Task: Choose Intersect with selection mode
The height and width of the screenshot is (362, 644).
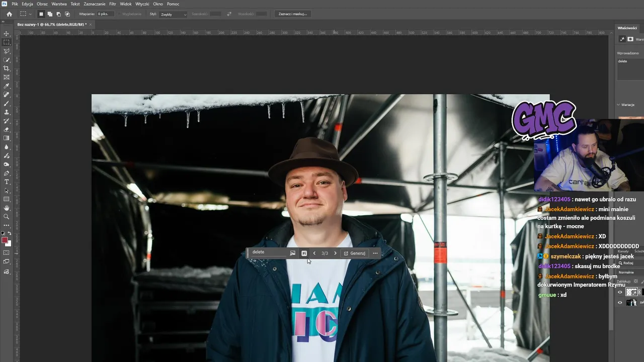Action: click(x=67, y=14)
